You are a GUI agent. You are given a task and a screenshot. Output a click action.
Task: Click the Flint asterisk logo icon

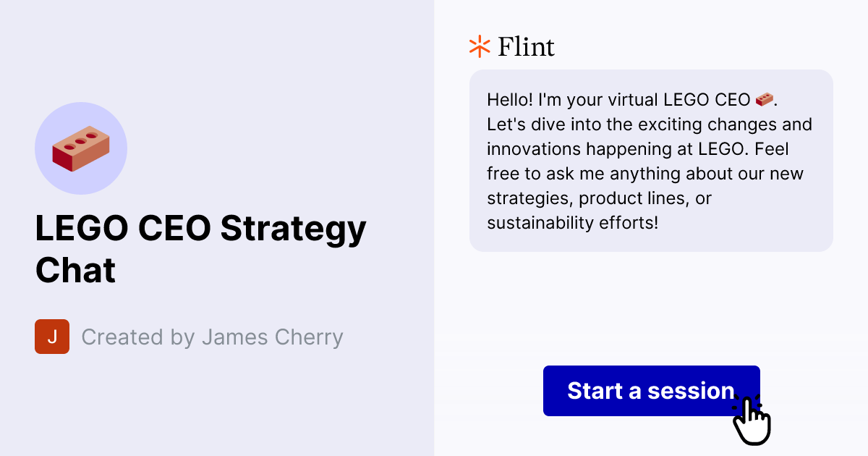[x=478, y=46]
